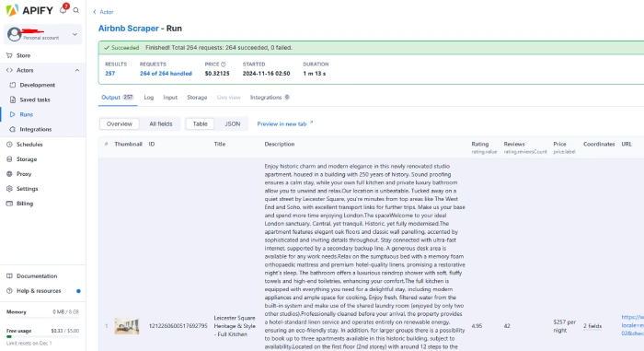The width and height of the screenshot is (644, 351).
Task: Click the Succeeded status badge
Action: (x=121, y=48)
